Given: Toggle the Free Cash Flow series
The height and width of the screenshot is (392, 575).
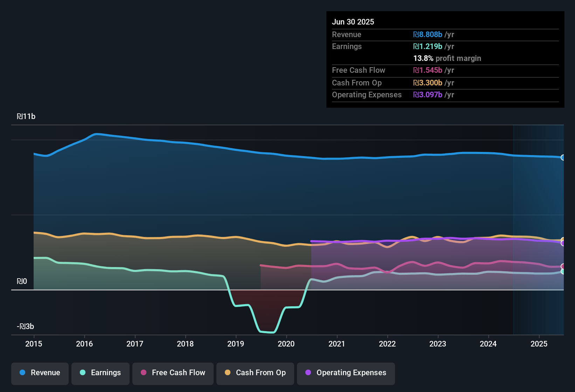Looking at the screenshot, I should pos(173,373).
